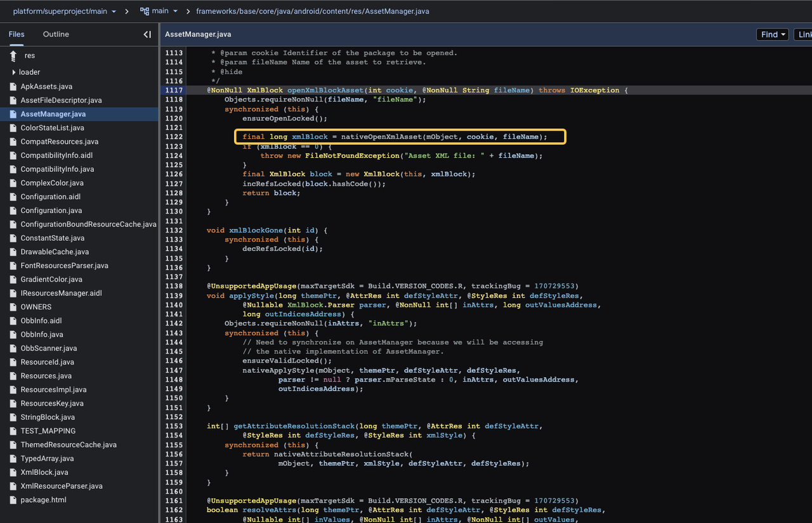Viewport: 812px width, 523px height.
Task: Click the xmlBlockGone method name
Action: (x=256, y=230)
